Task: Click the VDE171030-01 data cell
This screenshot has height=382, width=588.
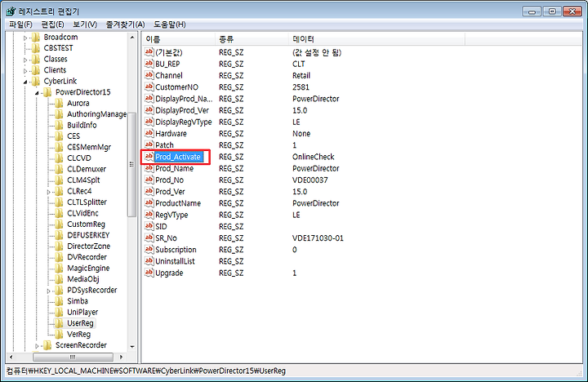Action: 318,238
